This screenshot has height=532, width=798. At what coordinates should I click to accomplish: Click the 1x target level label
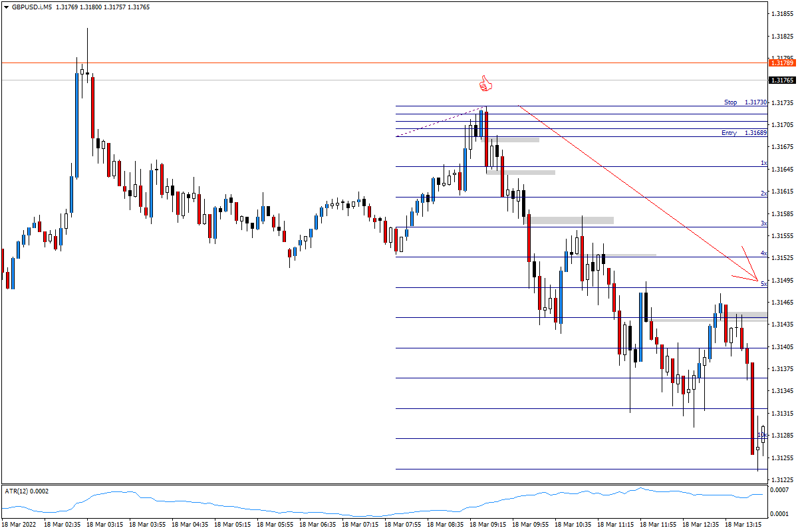(x=764, y=163)
